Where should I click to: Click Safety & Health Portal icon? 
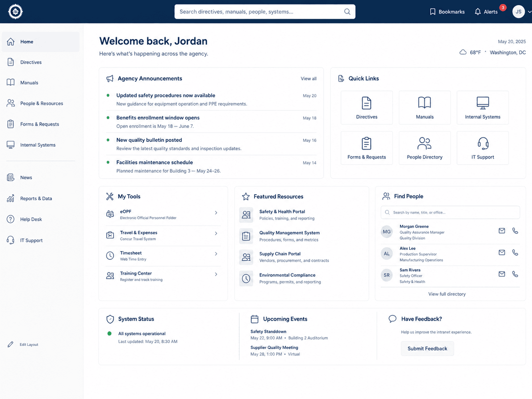pyautogui.click(x=246, y=215)
